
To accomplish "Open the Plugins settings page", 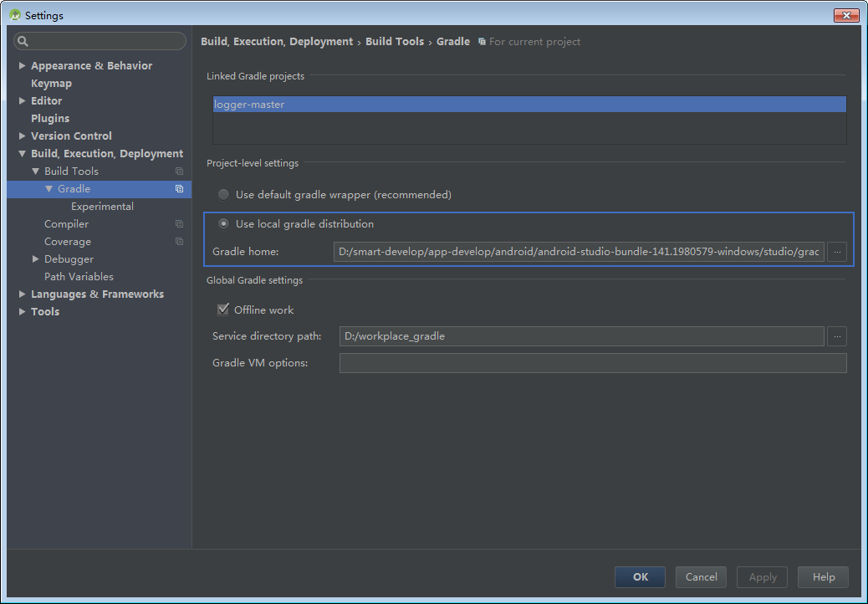I will point(50,119).
